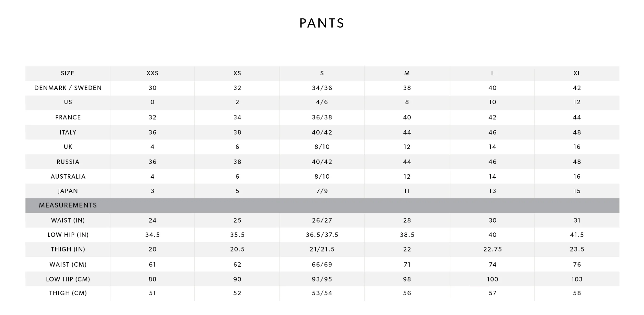Select the M column header
Viewport: 644px width, 315px height.
point(407,73)
